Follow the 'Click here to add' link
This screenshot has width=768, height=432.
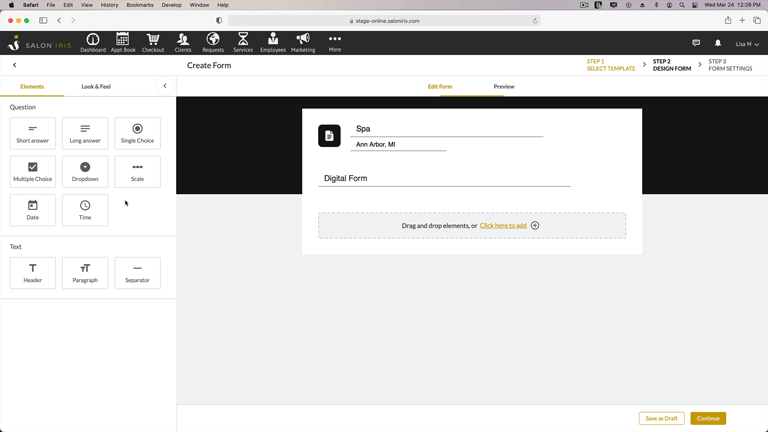click(503, 226)
